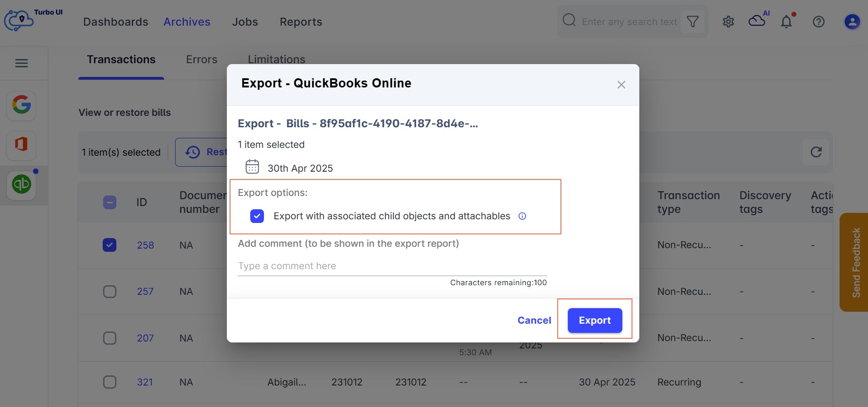Open transaction ID 257 link
The height and width of the screenshot is (407, 868).
pos(145,292)
